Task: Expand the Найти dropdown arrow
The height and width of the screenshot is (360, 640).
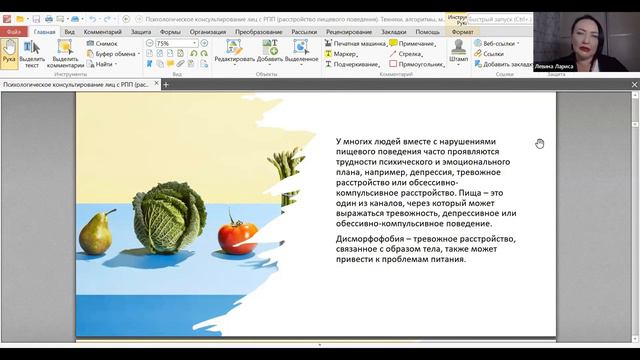Action: point(116,64)
